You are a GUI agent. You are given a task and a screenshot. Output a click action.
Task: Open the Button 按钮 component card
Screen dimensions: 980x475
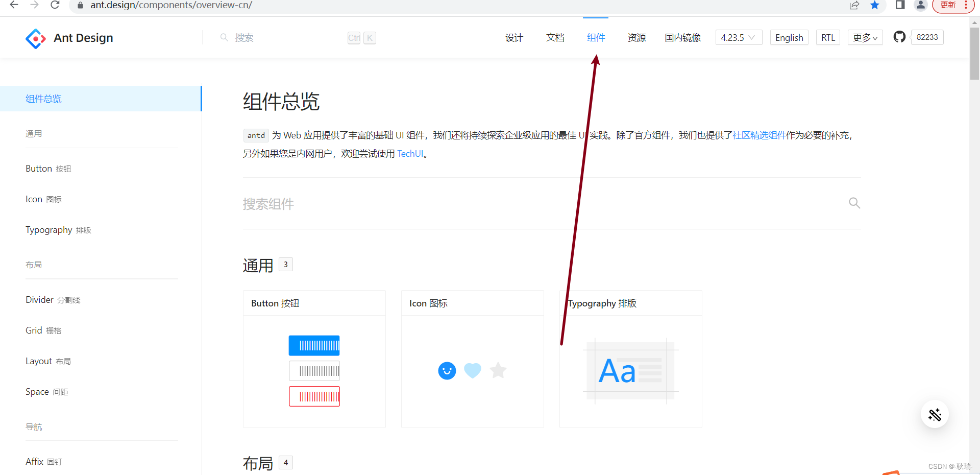point(314,359)
